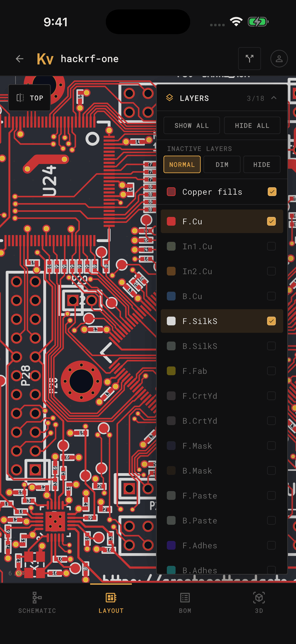Click the 3/18 visible layers count
The image size is (296, 644).
[x=255, y=98]
